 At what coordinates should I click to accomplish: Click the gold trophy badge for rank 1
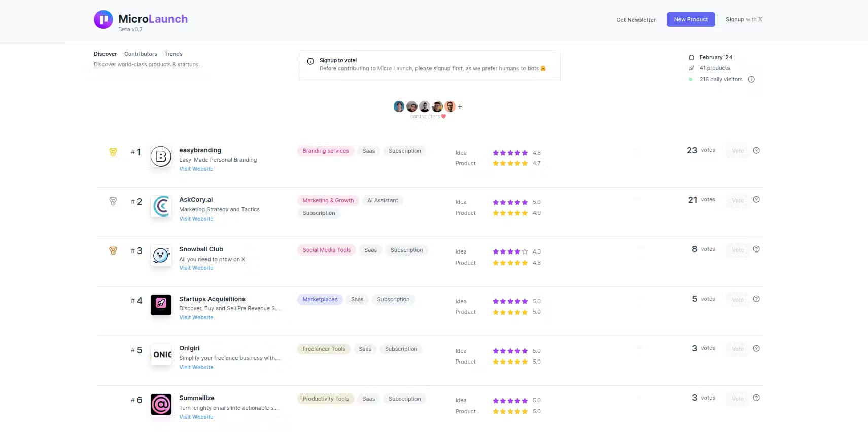point(113,152)
